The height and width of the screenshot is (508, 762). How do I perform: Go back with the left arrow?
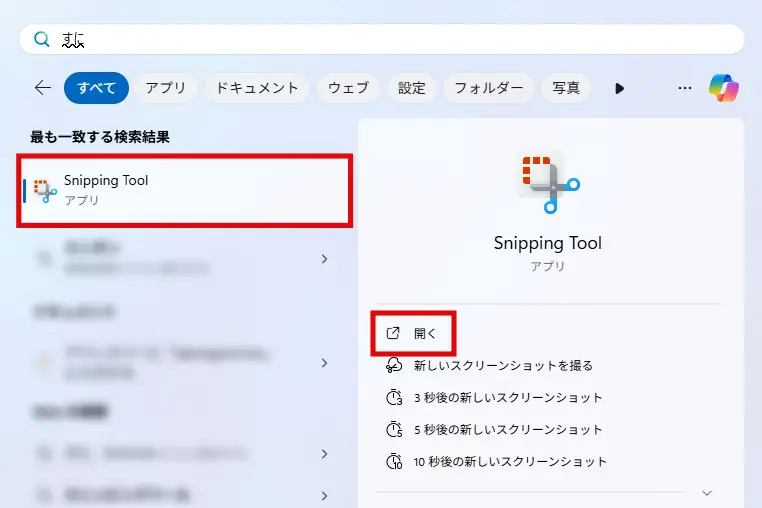[x=43, y=88]
